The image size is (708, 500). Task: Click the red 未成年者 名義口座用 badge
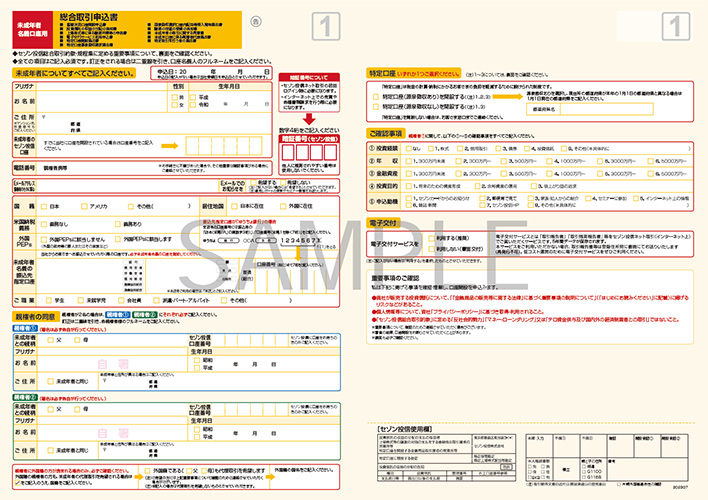32,22
